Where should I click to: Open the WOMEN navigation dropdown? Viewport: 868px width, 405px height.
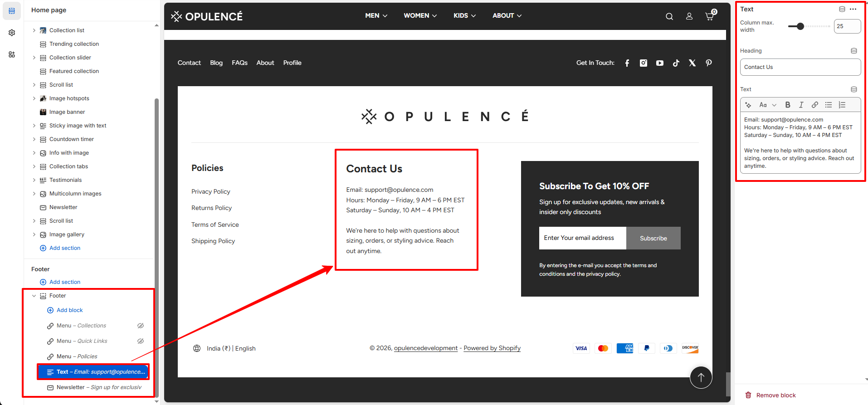point(420,15)
